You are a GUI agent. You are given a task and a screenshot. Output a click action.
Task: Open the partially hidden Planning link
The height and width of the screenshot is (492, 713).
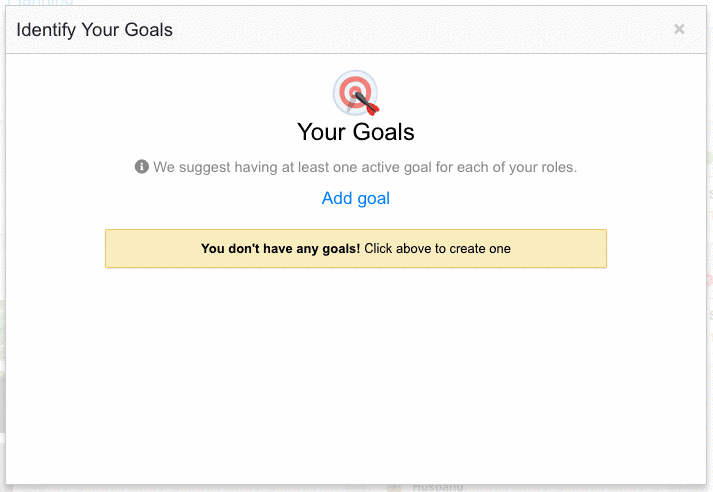click(x=40, y=4)
